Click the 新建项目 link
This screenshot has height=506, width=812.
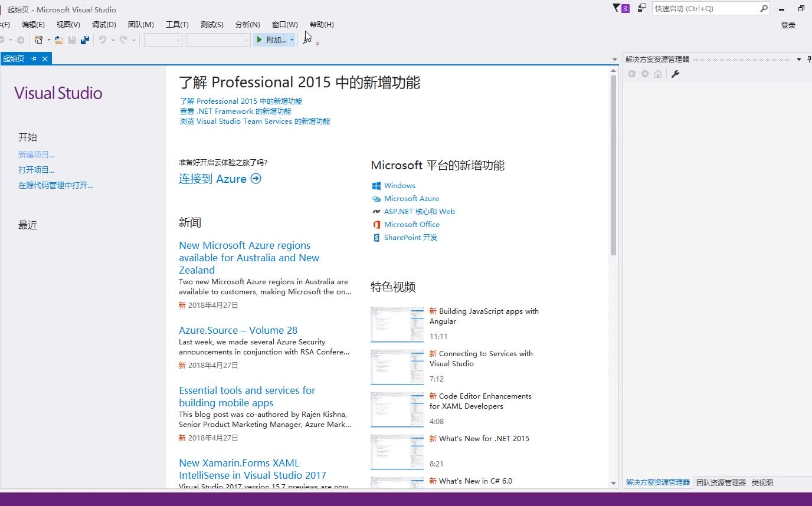tap(35, 154)
